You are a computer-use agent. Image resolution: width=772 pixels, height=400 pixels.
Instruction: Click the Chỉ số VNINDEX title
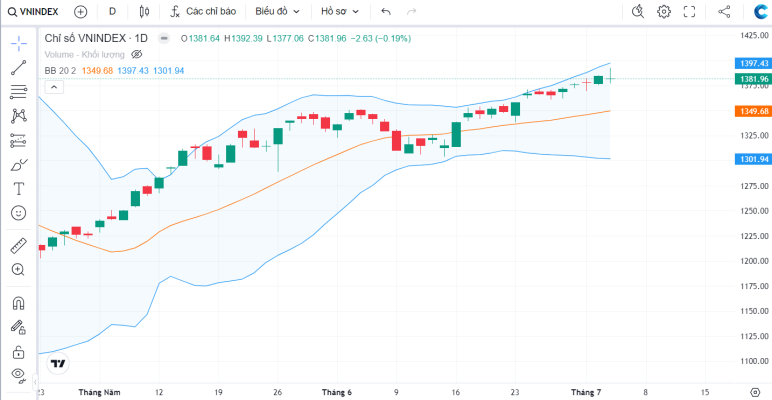click(x=97, y=38)
